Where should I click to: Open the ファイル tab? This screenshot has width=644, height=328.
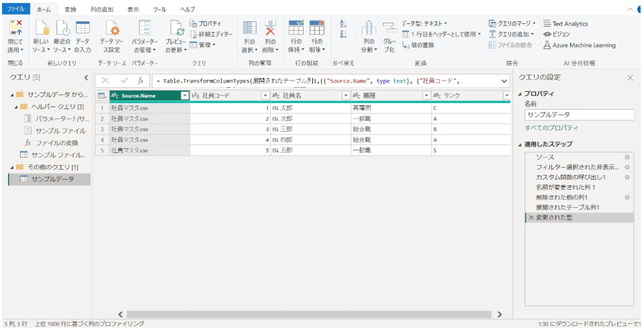pyautogui.click(x=15, y=9)
